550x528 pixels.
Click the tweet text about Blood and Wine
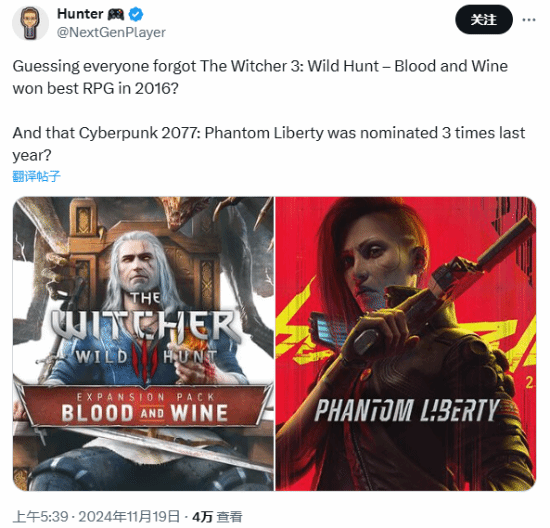click(x=260, y=77)
